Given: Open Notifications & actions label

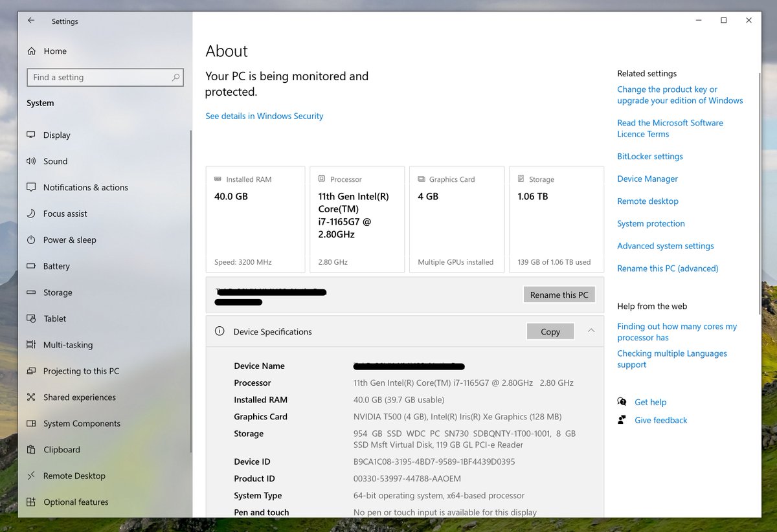Looking at the screenshot, I should (85, 187).
